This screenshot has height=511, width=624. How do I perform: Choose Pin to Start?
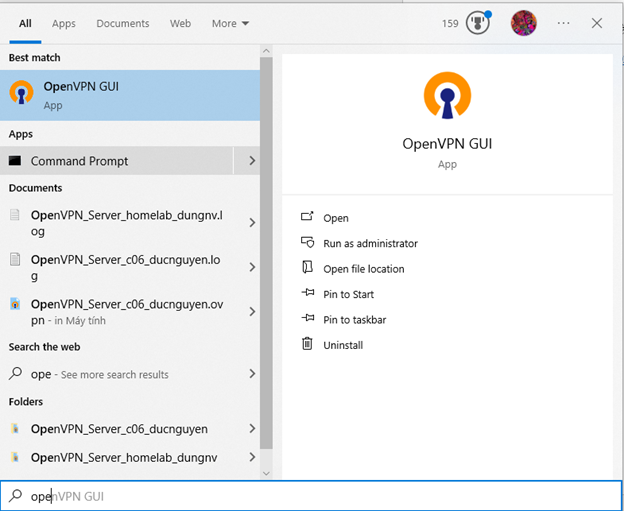(349, 295)
